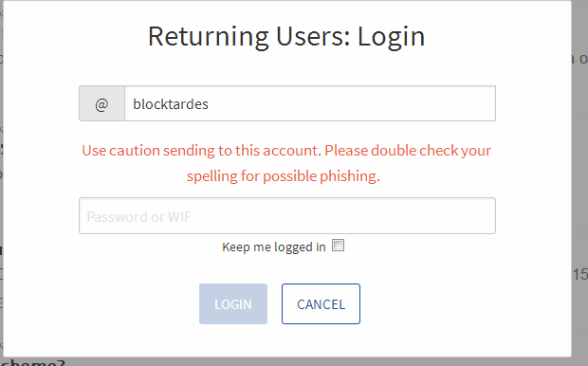Image resolution: width=588 pixels, height=366 pixels.
Task: Click the cut-off text below the dialog
Action: 32,362
